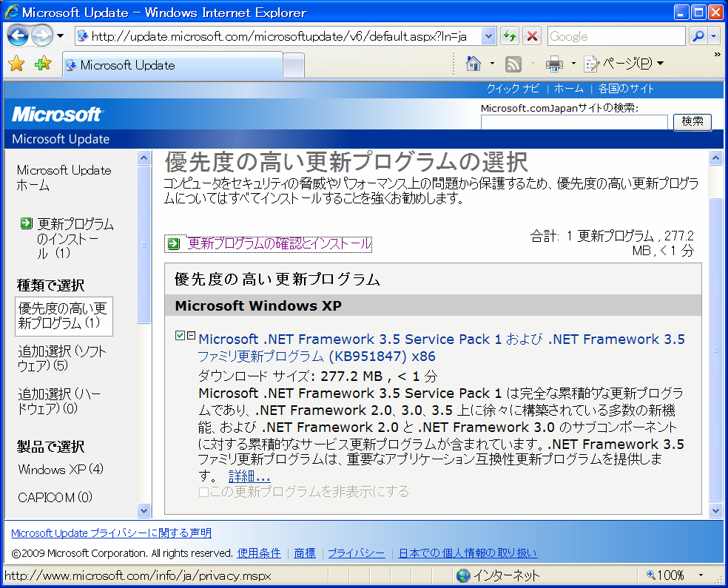Click main page scrollbar up arrow

pos(716,158)
